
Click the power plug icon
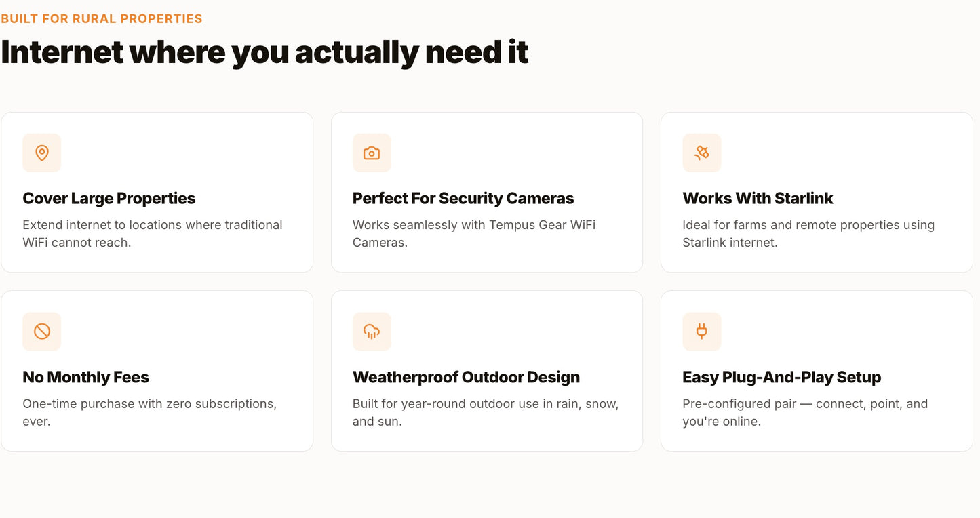(702, 332)
